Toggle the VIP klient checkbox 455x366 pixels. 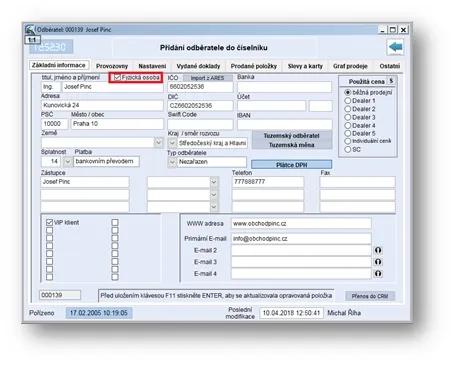pos(49,222)
